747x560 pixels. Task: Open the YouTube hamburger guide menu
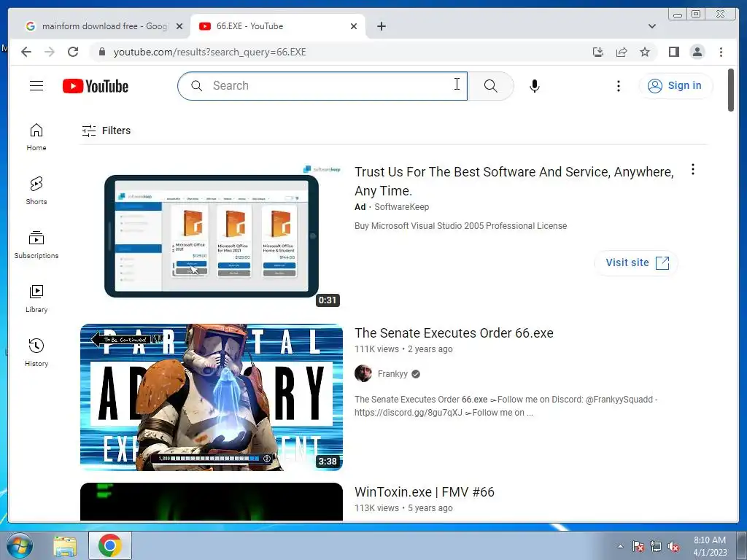[x=36, y=86]
